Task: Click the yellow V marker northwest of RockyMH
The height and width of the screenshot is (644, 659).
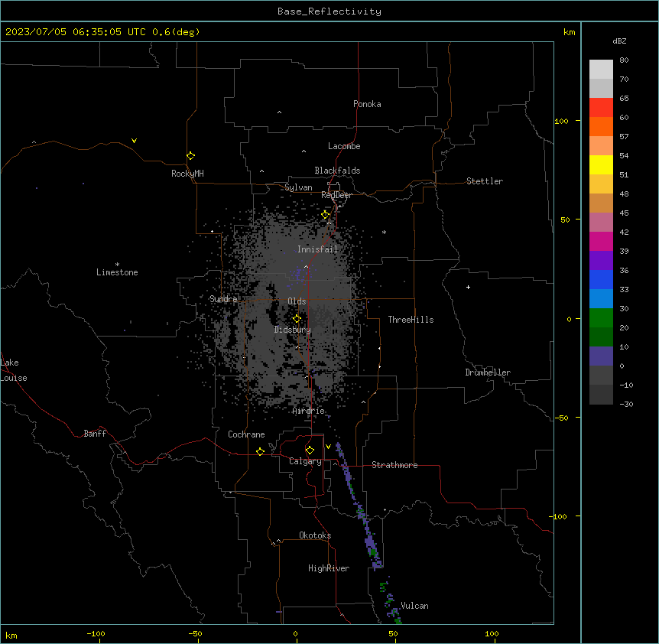Action: [134, 141]
